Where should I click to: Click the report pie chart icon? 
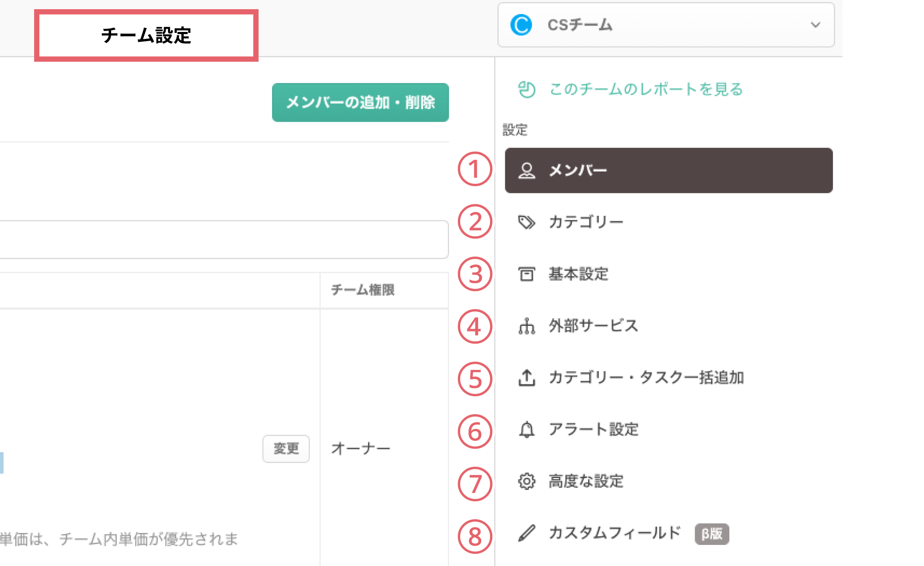click(x=527, y=89)
